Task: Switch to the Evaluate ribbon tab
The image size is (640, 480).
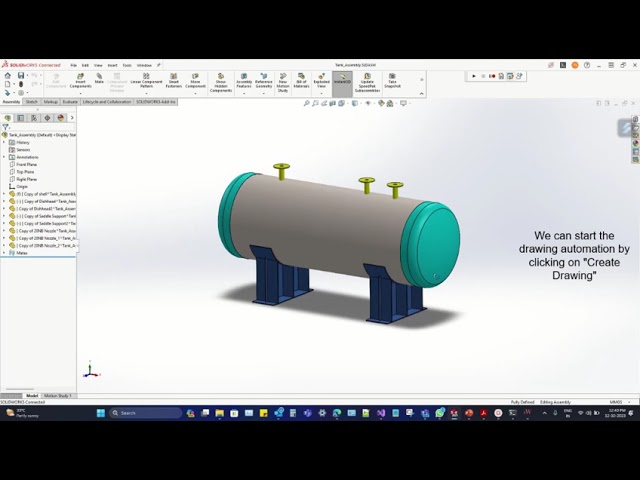Action: pyautogui.click(x=70, y=102)
